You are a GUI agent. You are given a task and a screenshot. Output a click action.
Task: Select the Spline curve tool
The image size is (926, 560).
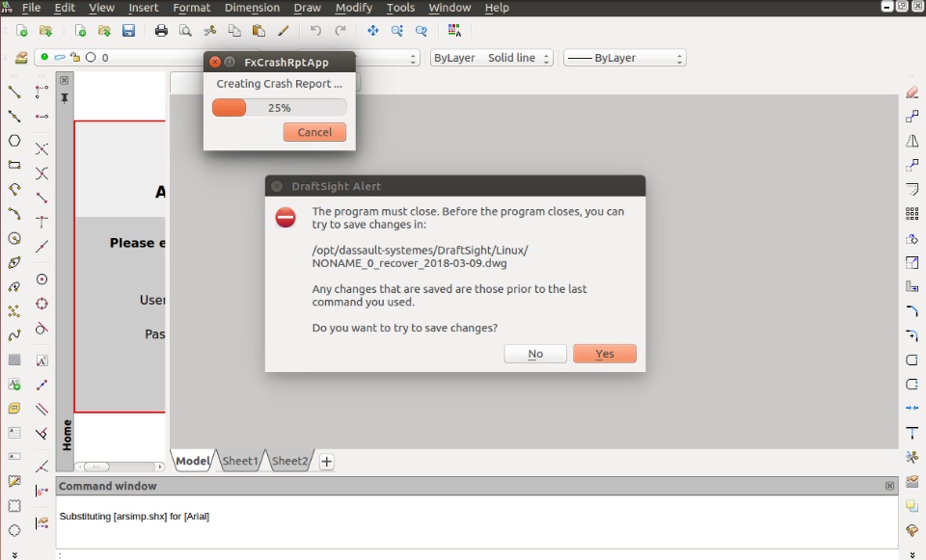click(x=14, y=335)
